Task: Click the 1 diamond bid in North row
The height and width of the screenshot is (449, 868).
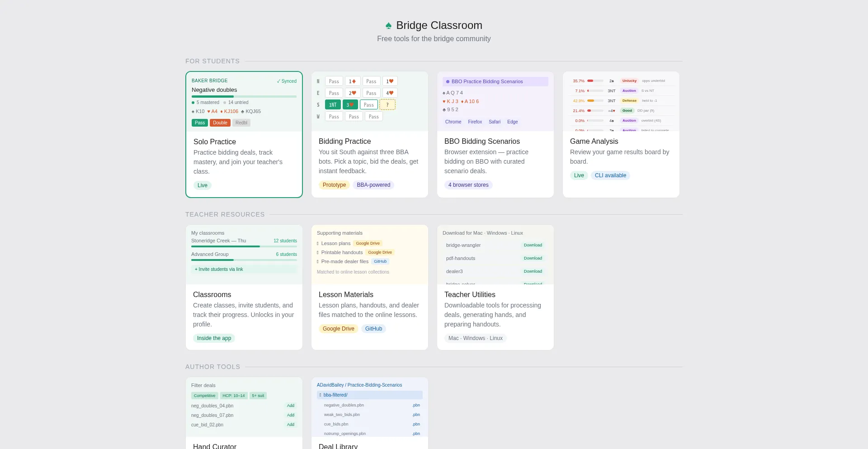Action: (353, 81)
